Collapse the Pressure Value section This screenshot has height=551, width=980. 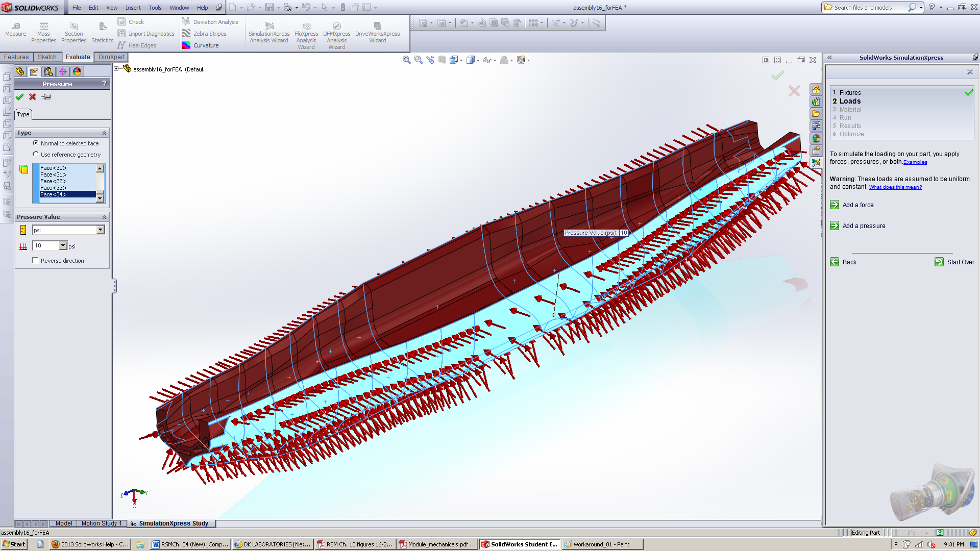(x=105, y=217)
